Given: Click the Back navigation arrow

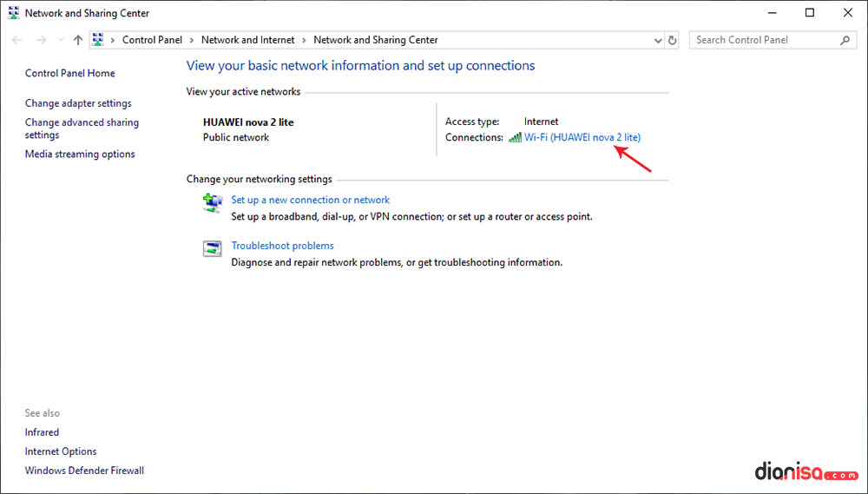Looking at the screenshot, I should [x=17, y=40].
